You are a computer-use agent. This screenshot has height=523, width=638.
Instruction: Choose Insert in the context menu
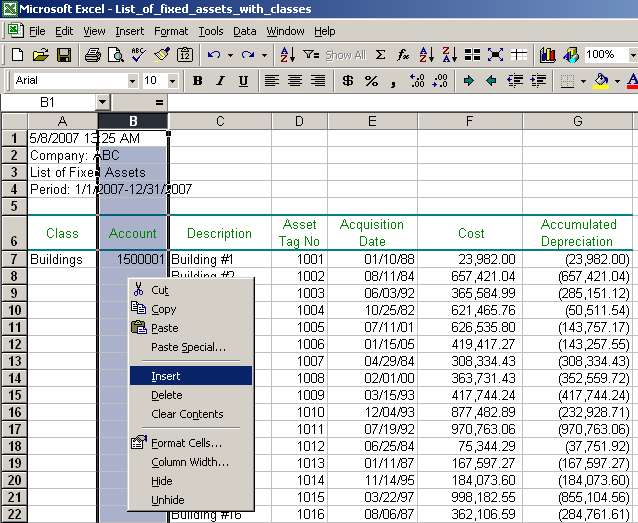click(x=191, y=376)
